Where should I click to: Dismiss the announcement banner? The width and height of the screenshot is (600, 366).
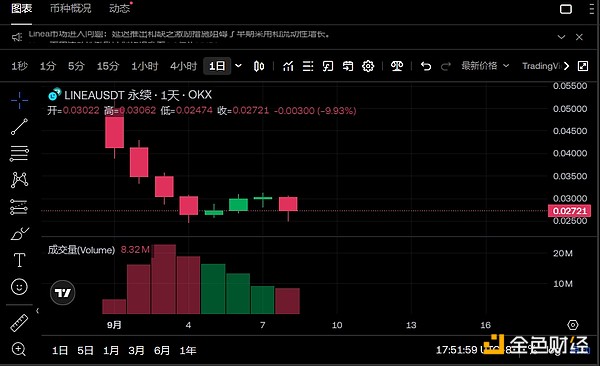[579, 37]
